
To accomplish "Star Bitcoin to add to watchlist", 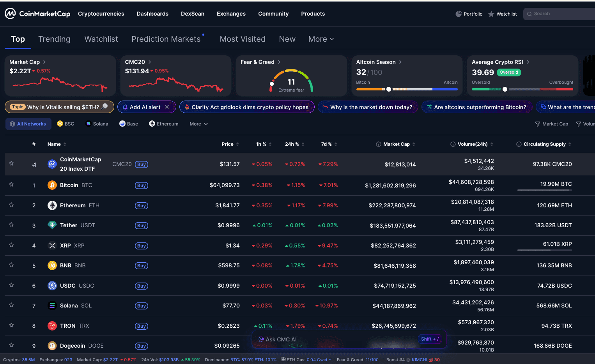I will click(11, 185).
